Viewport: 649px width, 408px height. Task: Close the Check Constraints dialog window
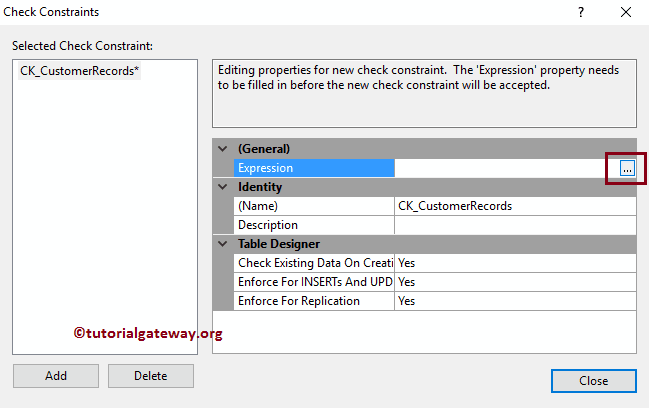pyautogui.click(x=626, y=12)
